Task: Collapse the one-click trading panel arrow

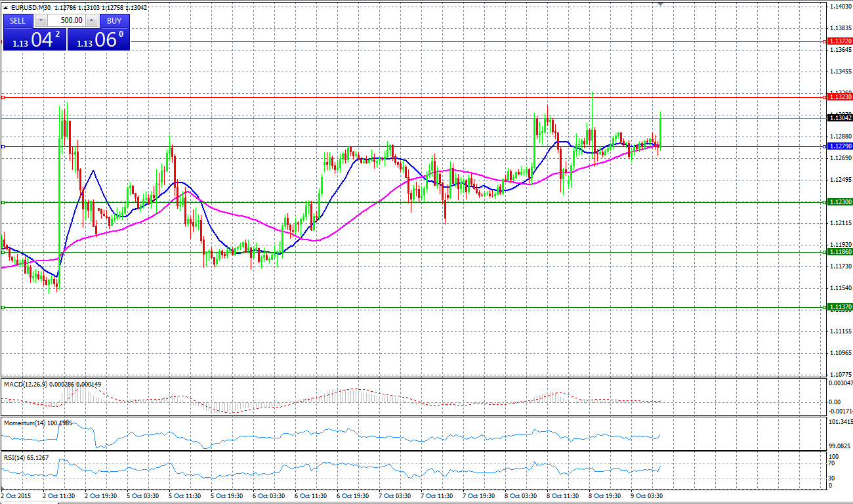Action: pos(5,8)
